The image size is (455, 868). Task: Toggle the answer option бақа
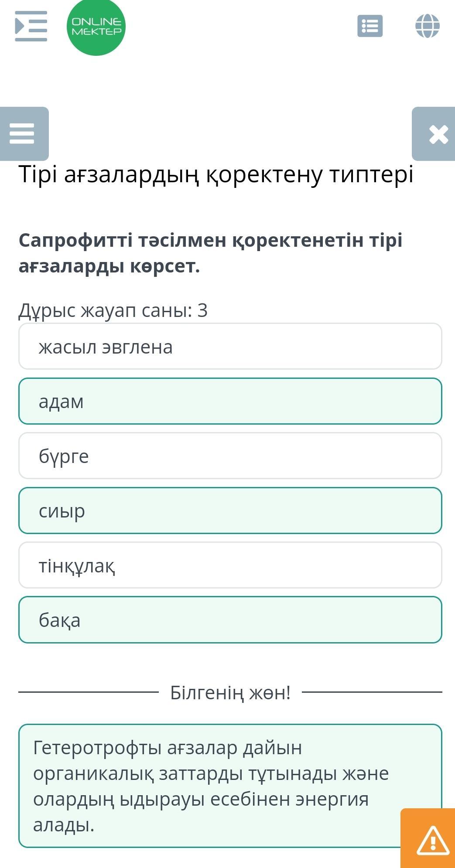tap(230, 620)
